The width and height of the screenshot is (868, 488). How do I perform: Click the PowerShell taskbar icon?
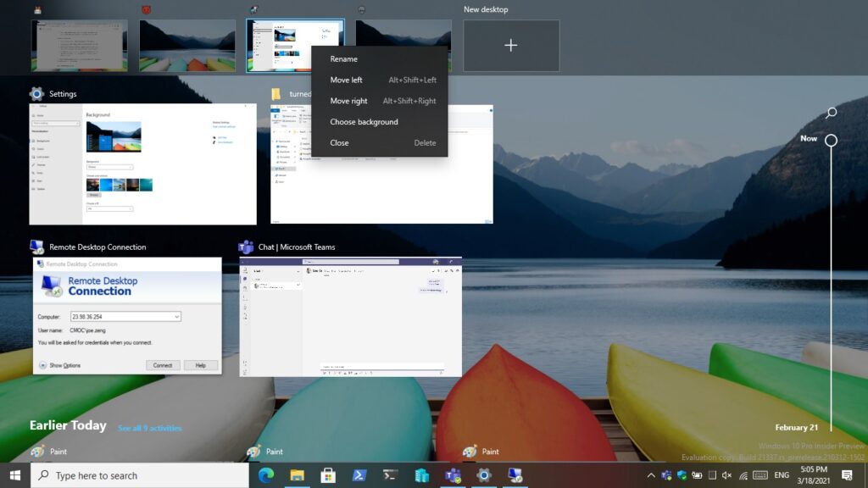359,475
